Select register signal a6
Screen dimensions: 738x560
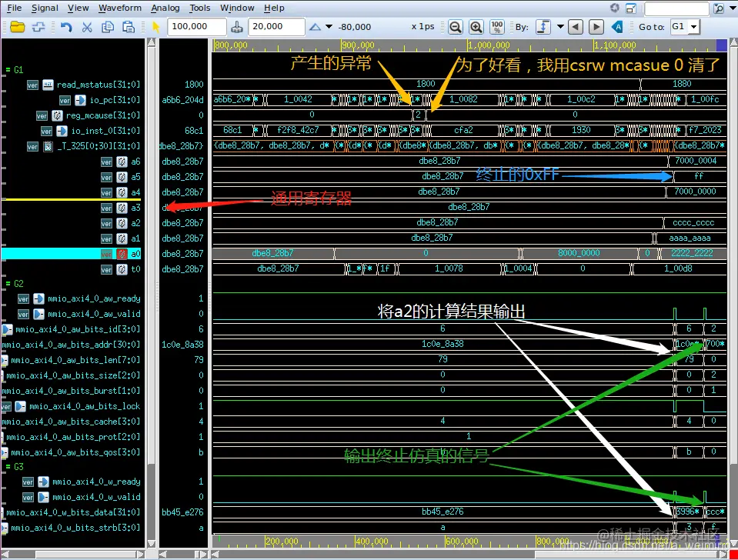[x=135, y=162]
